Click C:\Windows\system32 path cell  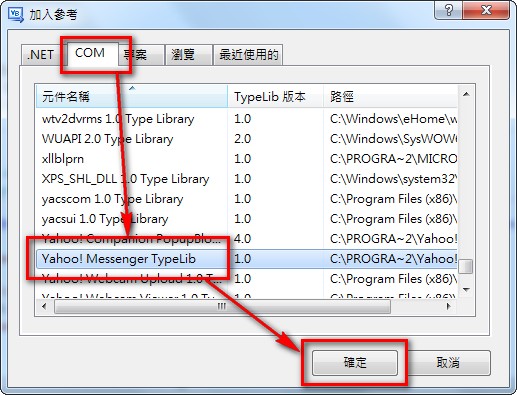393,179
